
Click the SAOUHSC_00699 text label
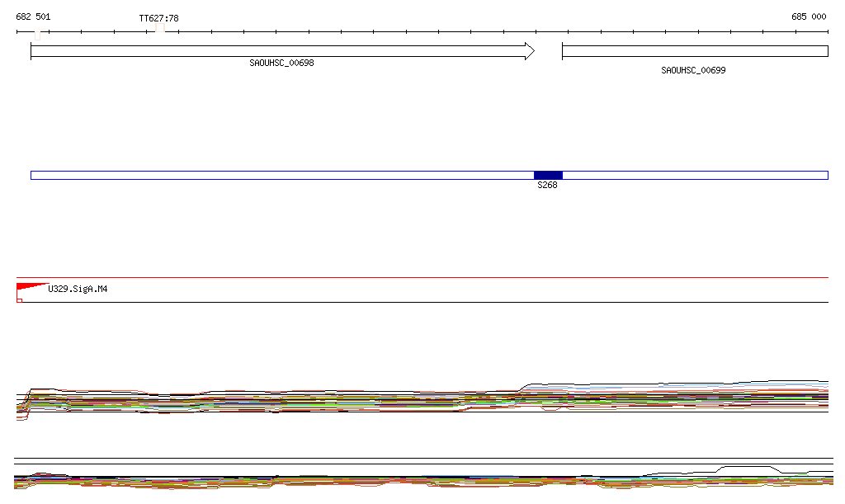[693, 70]
